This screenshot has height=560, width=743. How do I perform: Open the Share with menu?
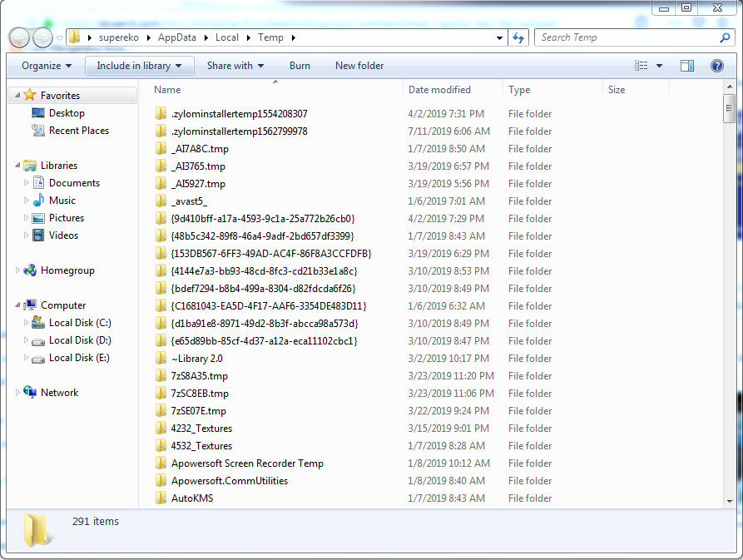[235, 65]
